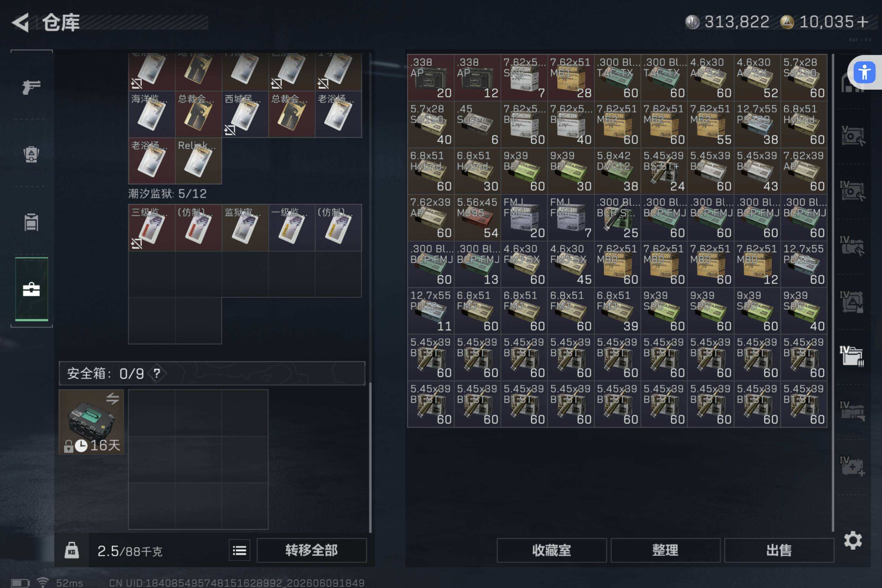The image size is (882, 588).
Task: Select the 5.45x39 BS stack of 43
Action: point(757,171)
